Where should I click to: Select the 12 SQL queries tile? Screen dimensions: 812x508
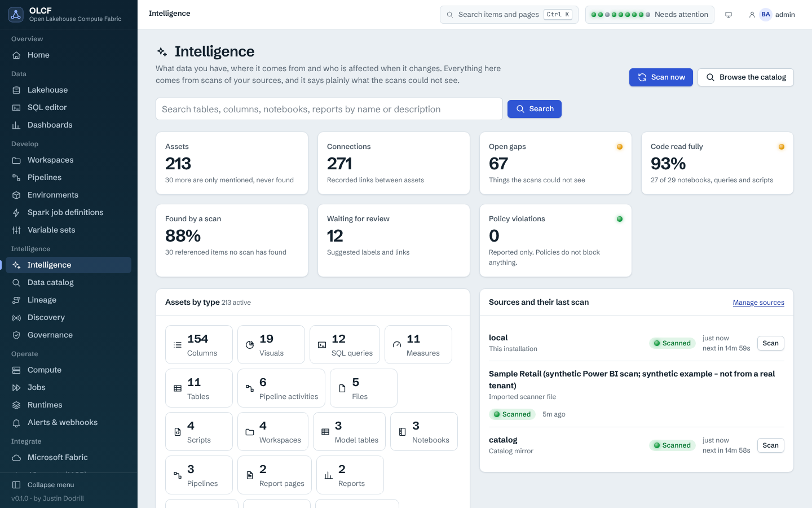[x=345, y=344]
